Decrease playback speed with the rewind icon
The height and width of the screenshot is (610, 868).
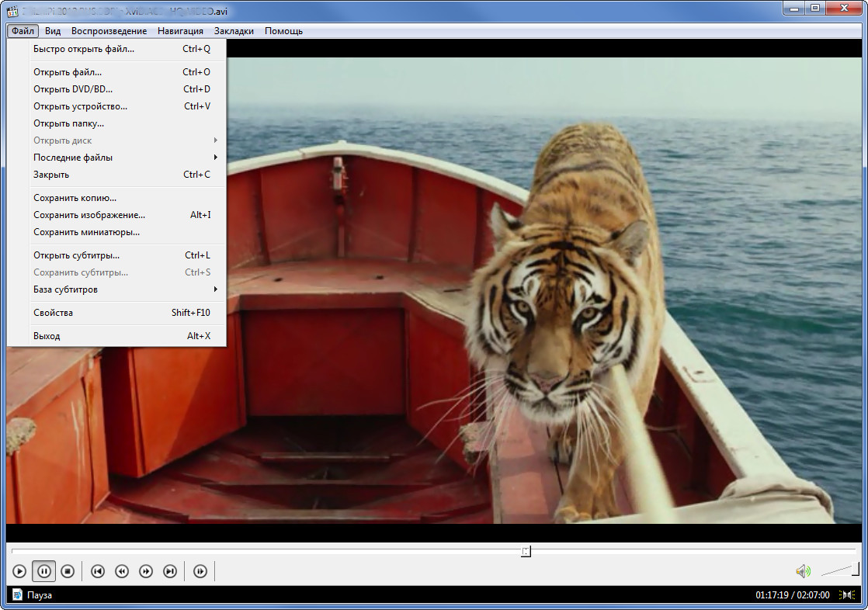(122, 571)
